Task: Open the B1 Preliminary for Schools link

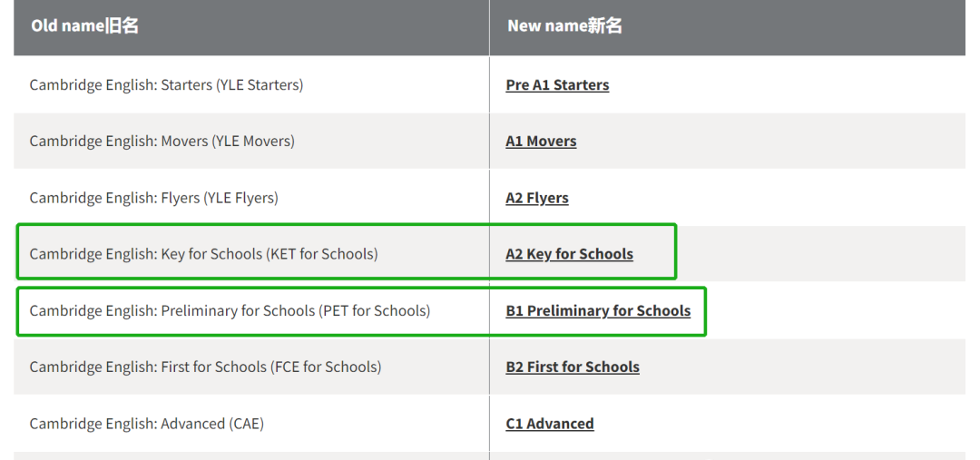Action: (x=598, y=310)
